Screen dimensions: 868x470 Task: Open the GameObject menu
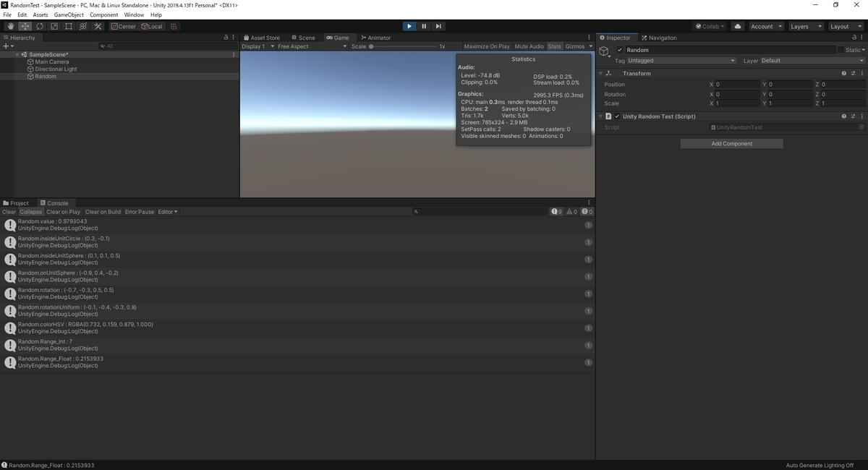pos(69,14)
